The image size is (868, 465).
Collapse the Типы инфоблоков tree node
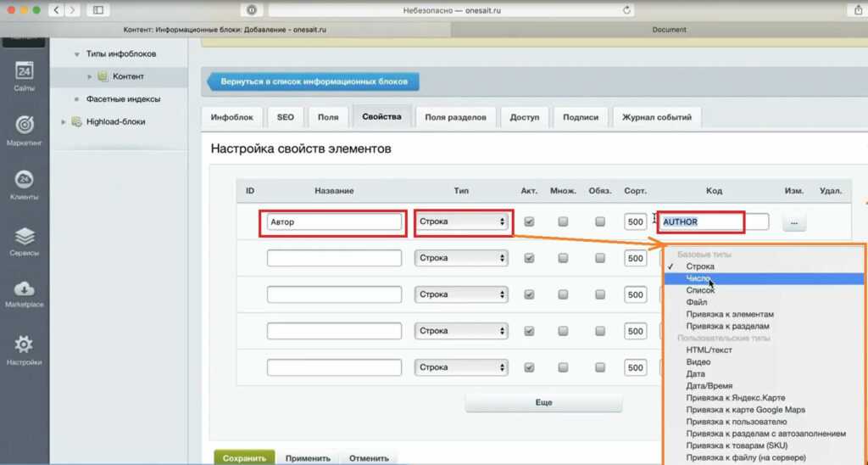[x=77, y=54]
